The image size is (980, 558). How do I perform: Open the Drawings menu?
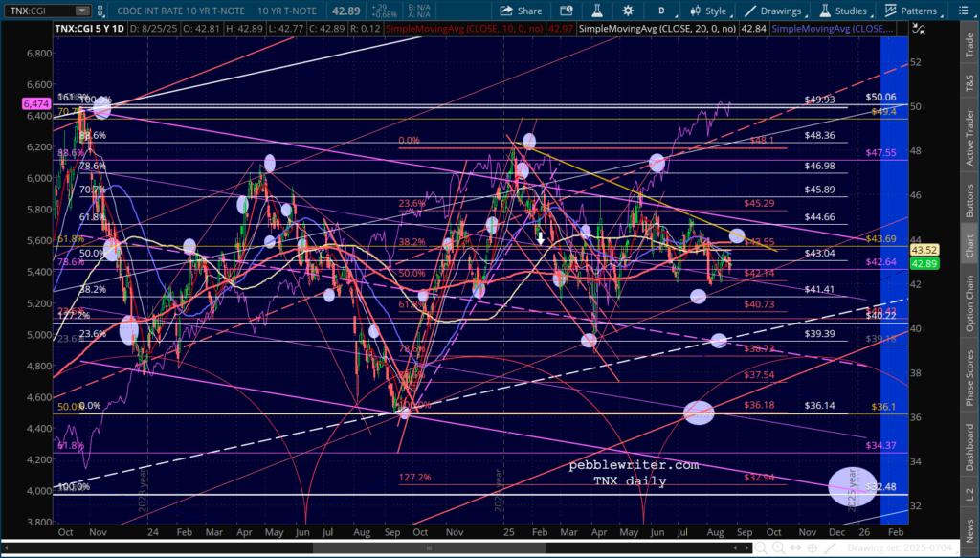pyautogui.click(x=774, y=11)
